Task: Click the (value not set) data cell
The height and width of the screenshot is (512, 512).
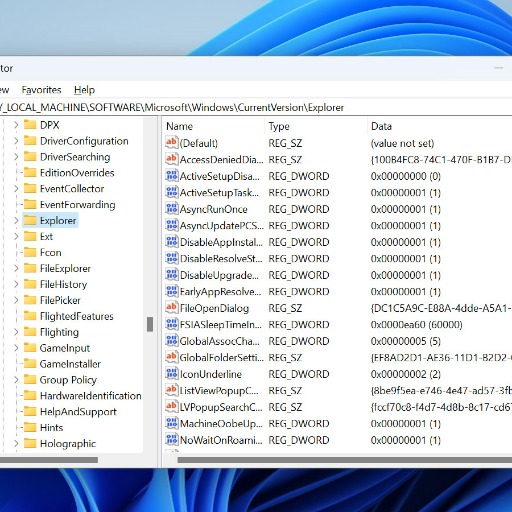Action: tap(402, 143)
